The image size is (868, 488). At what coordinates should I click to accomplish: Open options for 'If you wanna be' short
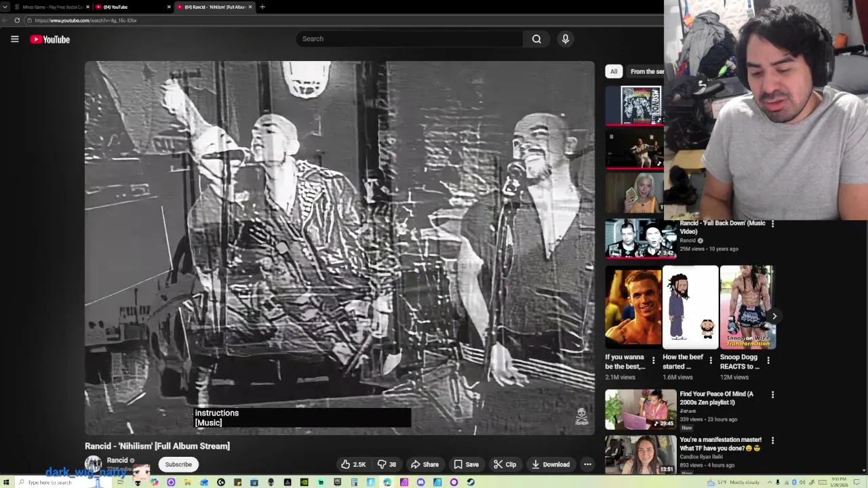654,361
